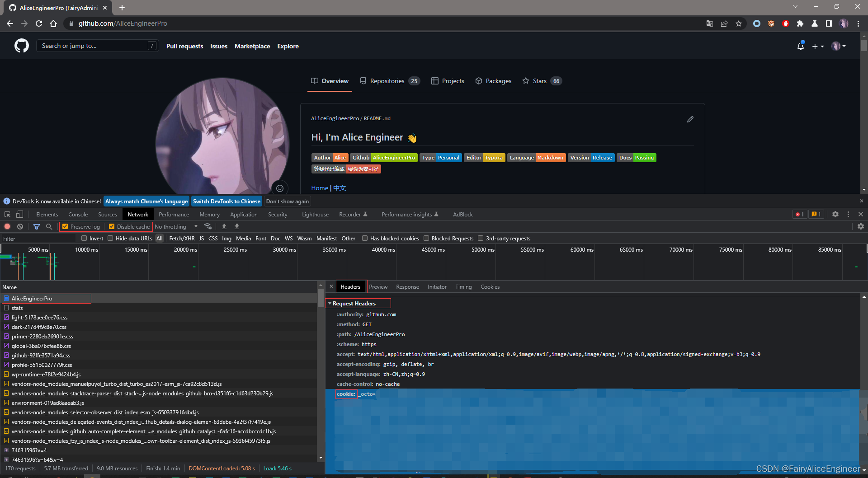This screenshot has height=478, width=868.
Task: Open the Stars profile tab
Action: [542, 81]
